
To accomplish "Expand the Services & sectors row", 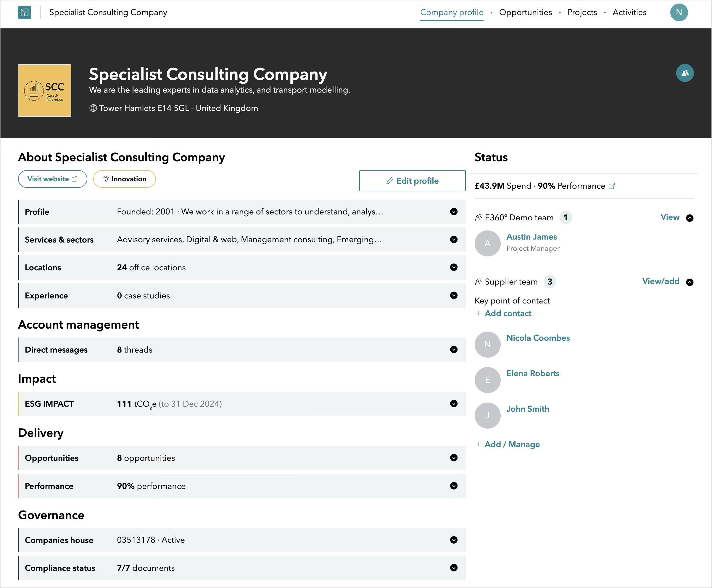I will (454, 240).
